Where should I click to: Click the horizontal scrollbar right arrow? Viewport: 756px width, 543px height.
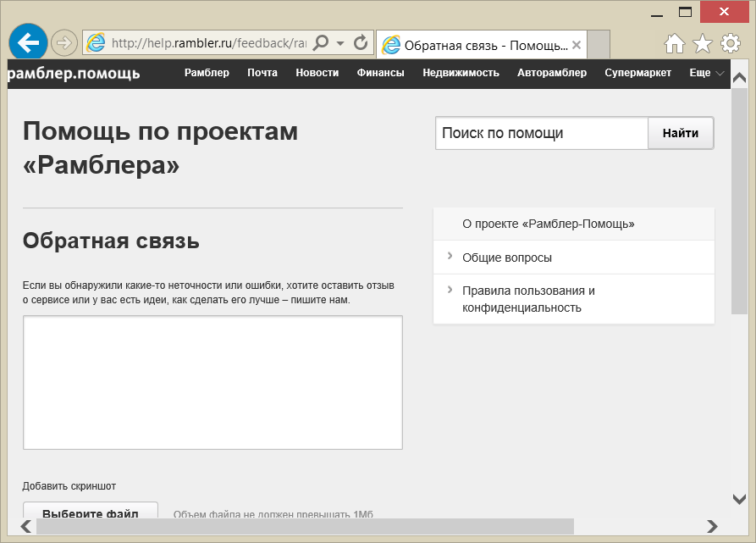(x=712, y=527)
